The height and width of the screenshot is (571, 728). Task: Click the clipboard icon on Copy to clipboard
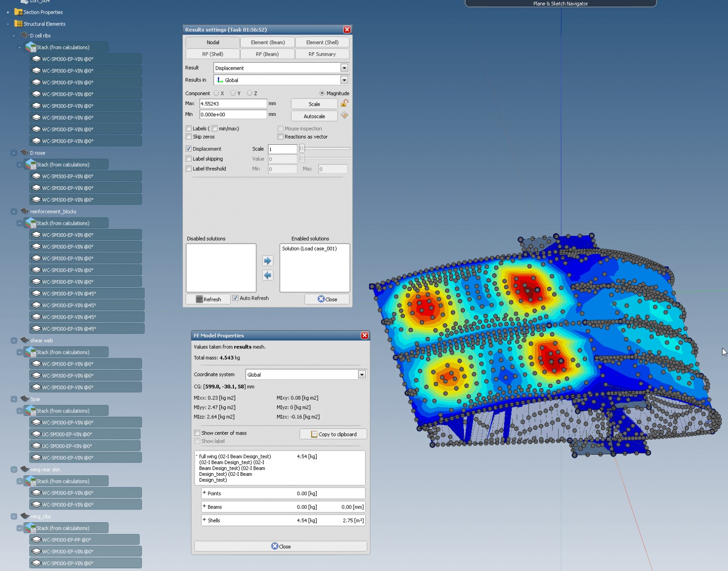click(314, 434)
